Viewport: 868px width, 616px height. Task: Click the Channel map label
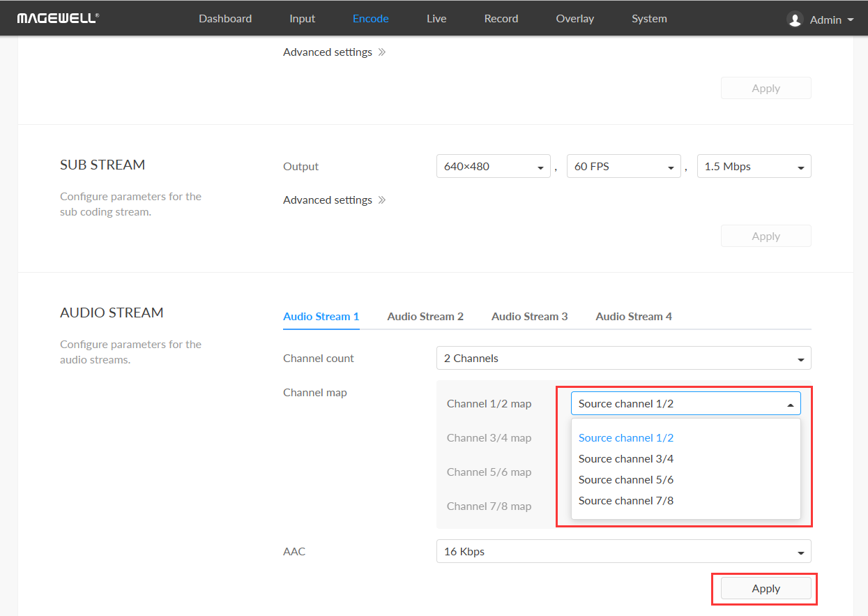tap(315, 393)
